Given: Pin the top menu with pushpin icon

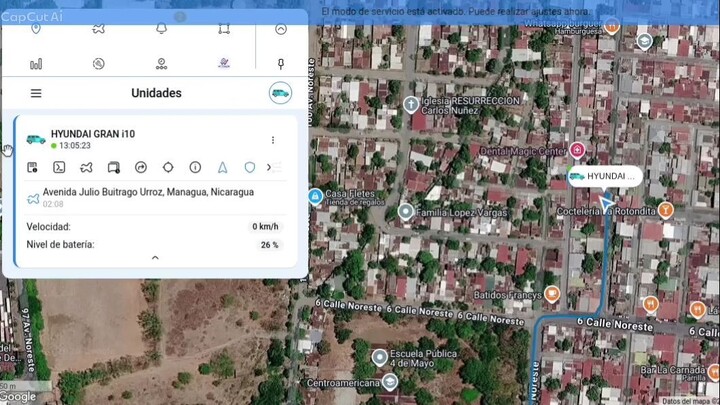Looking at the screenshot, I should 281,64.
